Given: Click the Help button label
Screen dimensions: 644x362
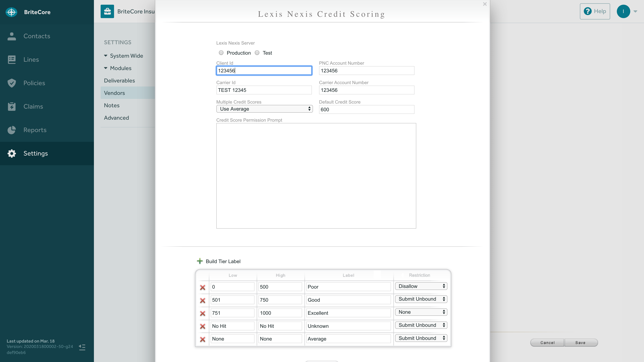Looking at the screenshot, I should [600, 11].
